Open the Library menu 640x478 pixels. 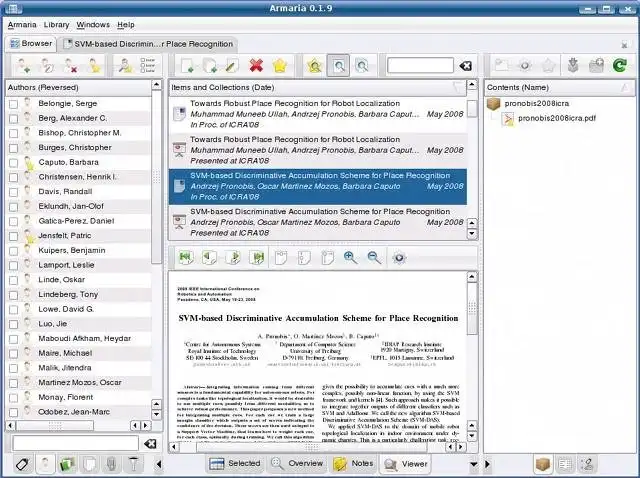56,25
